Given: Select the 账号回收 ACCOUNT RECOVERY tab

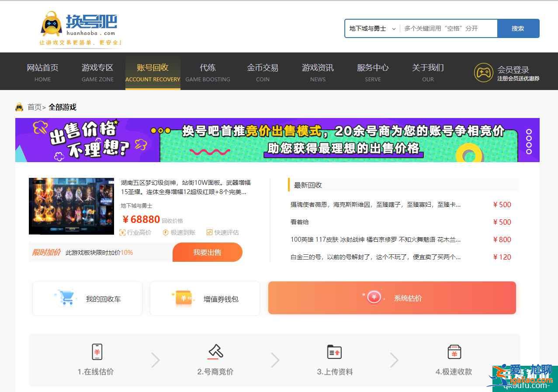Looking at the screenshot, I should [152, 71].
